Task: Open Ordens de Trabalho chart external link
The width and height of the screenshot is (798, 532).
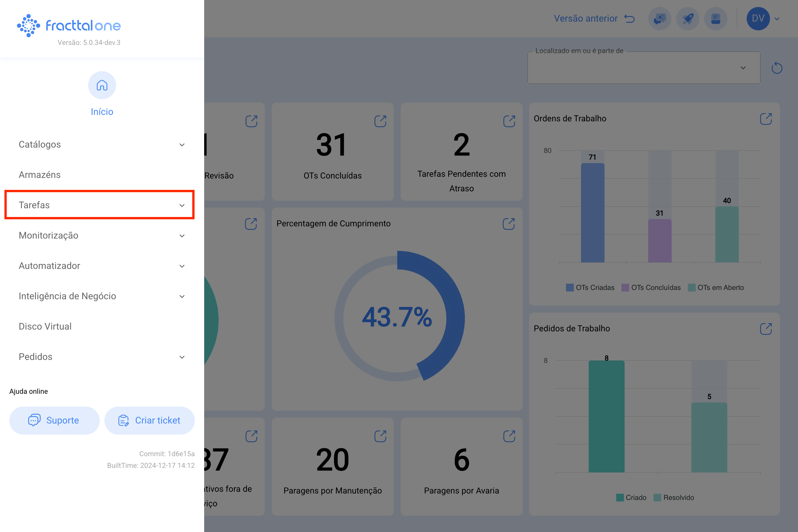Action: click(x=766, y=119)
